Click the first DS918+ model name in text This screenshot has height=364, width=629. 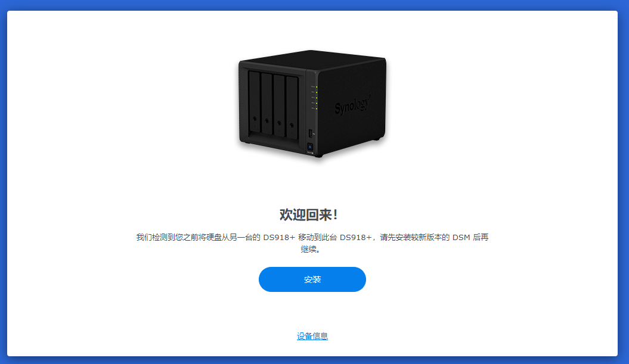click(x=279, y=237)
